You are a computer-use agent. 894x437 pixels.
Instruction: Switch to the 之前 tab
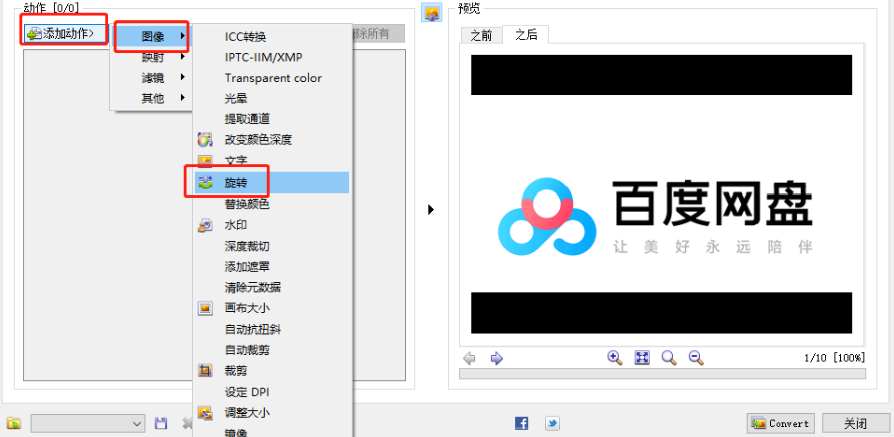[481, 35]
